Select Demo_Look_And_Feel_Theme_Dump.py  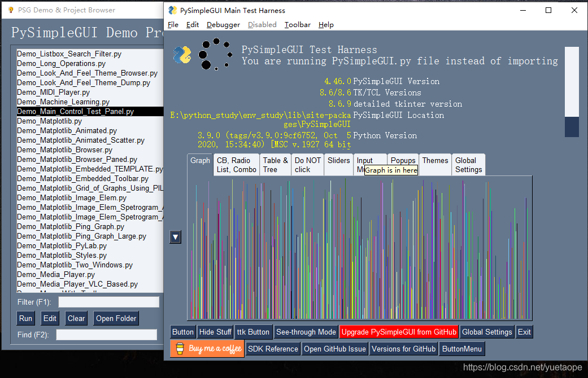click(90, 83)
